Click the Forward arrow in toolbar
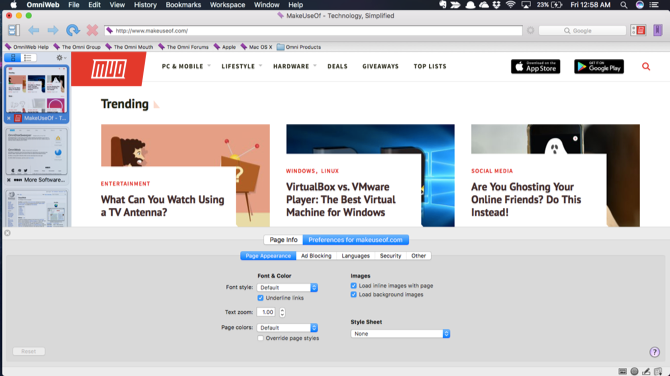Image resolution: width=670 pixels, height=376 pixels. tap(53, 30)
